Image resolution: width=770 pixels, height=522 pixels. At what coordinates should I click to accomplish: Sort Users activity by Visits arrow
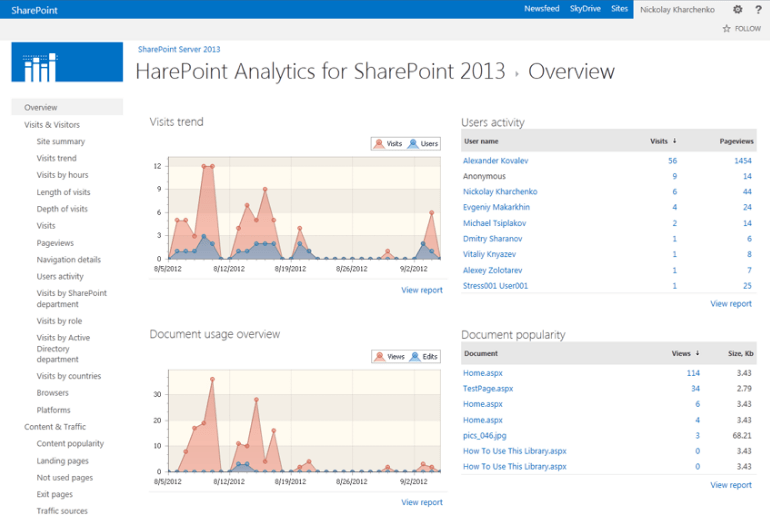[675, 141]
